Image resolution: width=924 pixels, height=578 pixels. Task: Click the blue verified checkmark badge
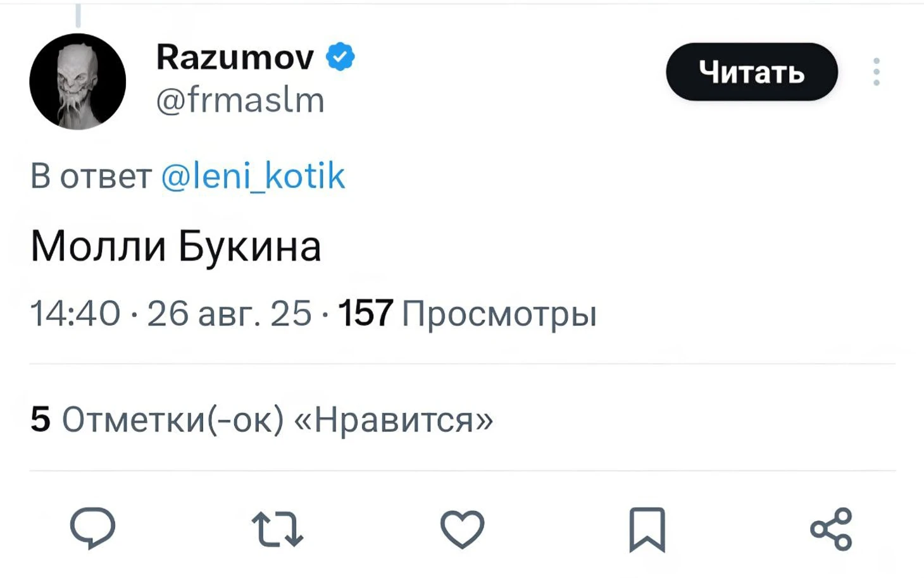[340, 58]
